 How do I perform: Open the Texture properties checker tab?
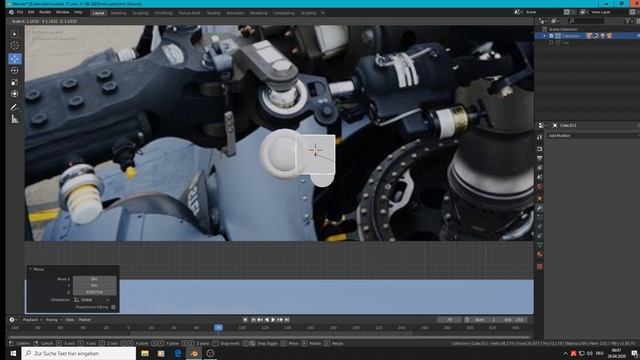pos(540,267)
